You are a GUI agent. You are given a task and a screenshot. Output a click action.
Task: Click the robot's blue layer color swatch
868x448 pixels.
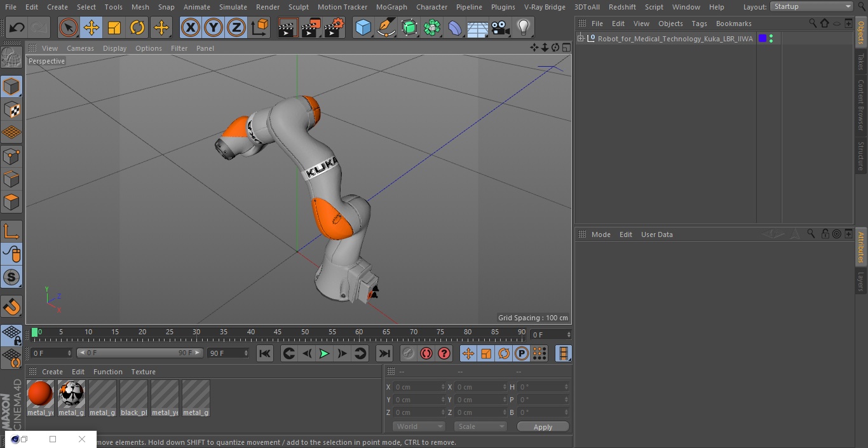click(763, 39)
